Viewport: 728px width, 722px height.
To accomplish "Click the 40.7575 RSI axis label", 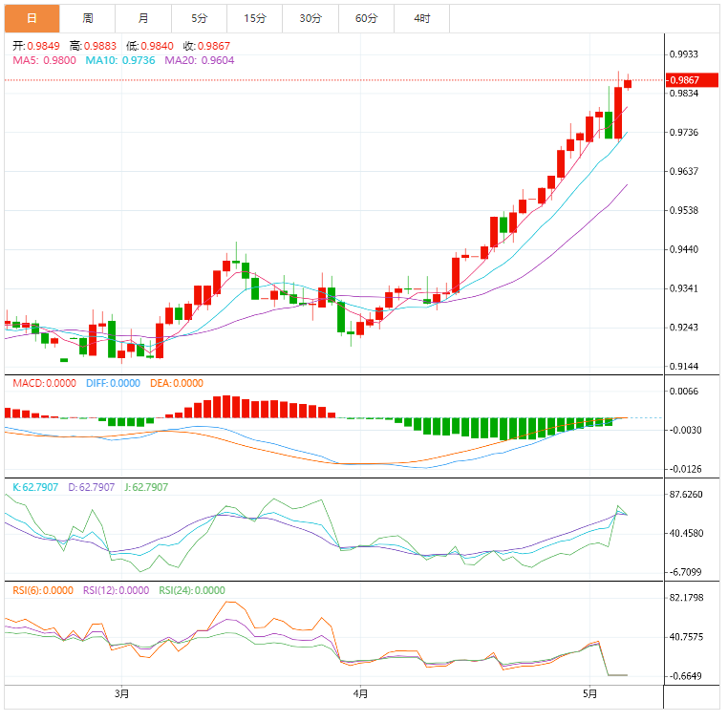I will click(686, 637).
